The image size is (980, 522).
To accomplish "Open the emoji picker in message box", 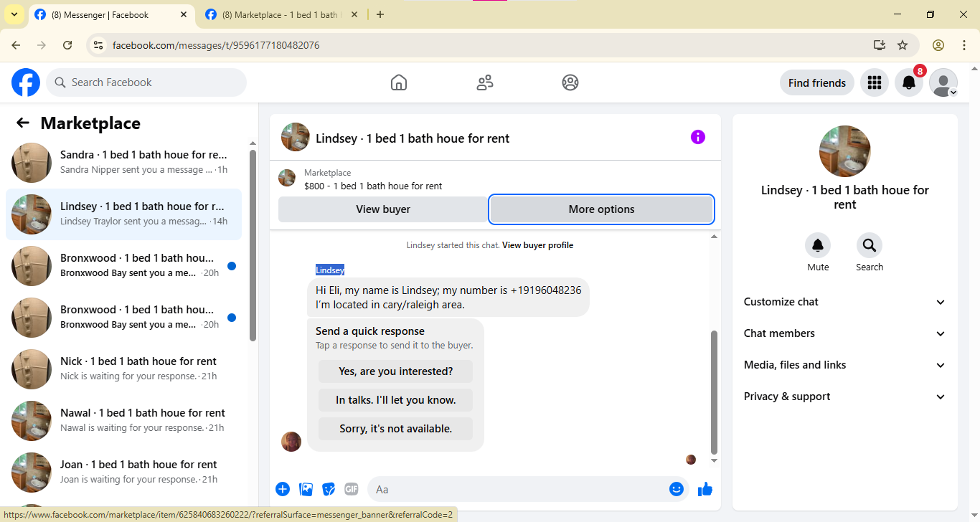I will [x=677, y=489].
